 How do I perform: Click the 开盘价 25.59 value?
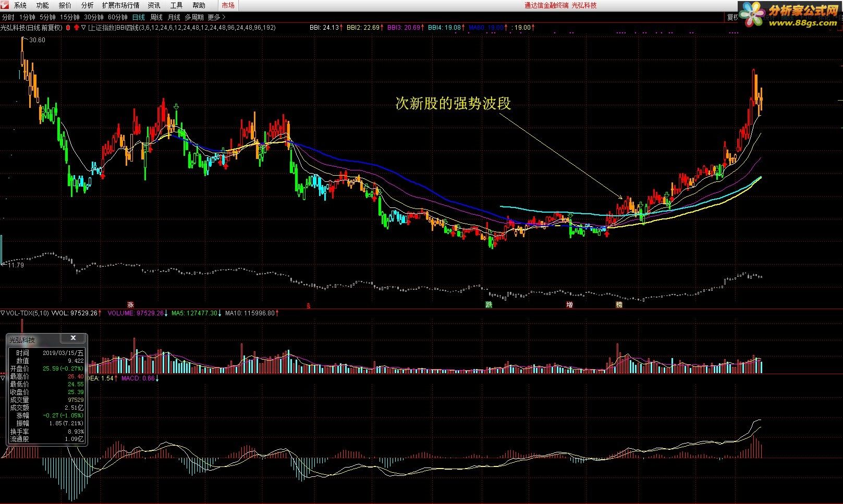coord(63,368)
